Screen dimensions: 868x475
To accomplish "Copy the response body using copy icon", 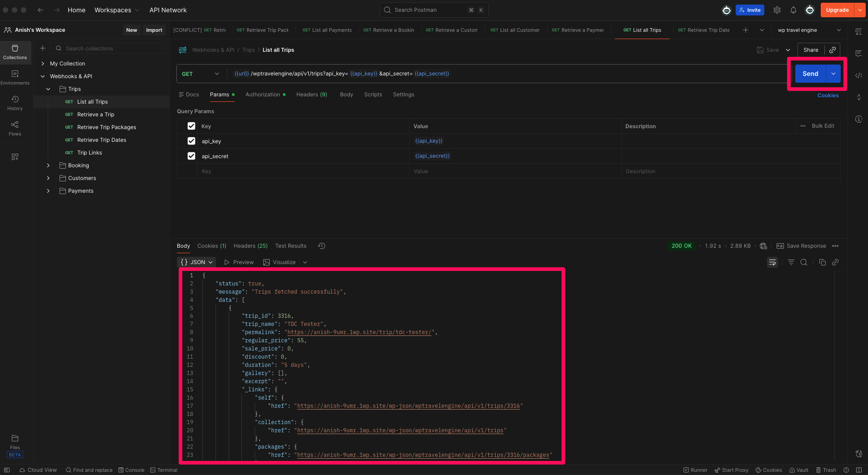I will point(822,262).
